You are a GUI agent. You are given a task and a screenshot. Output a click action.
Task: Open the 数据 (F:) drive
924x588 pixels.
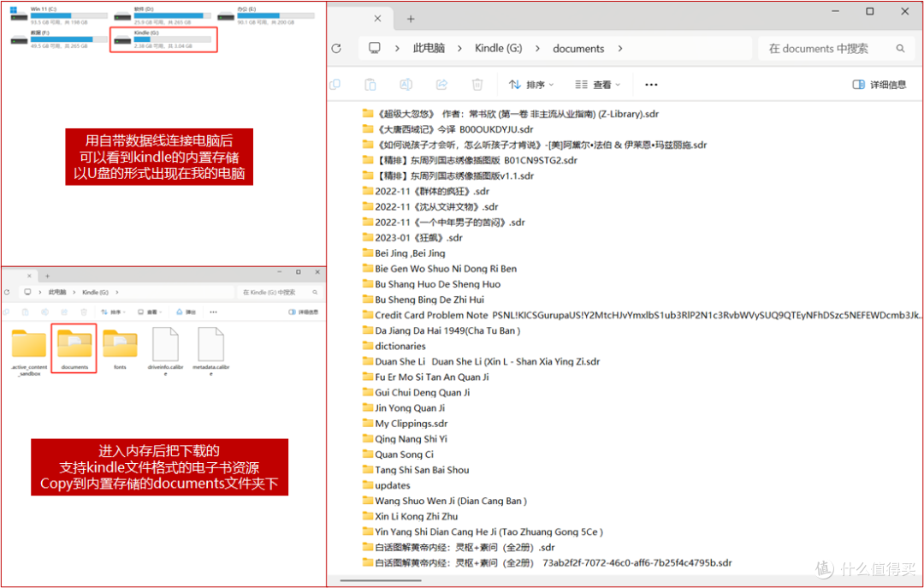[x=59, y=39]
